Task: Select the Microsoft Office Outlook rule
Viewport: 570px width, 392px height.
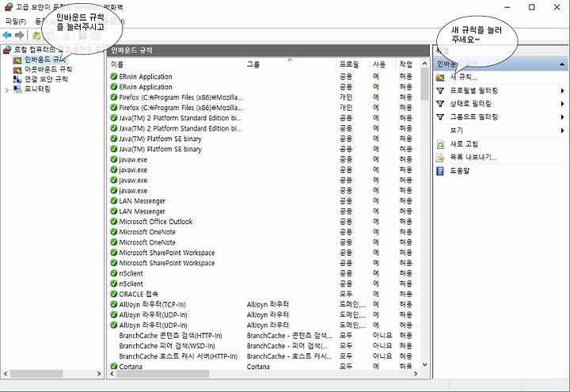Action: tap(264, 222)
